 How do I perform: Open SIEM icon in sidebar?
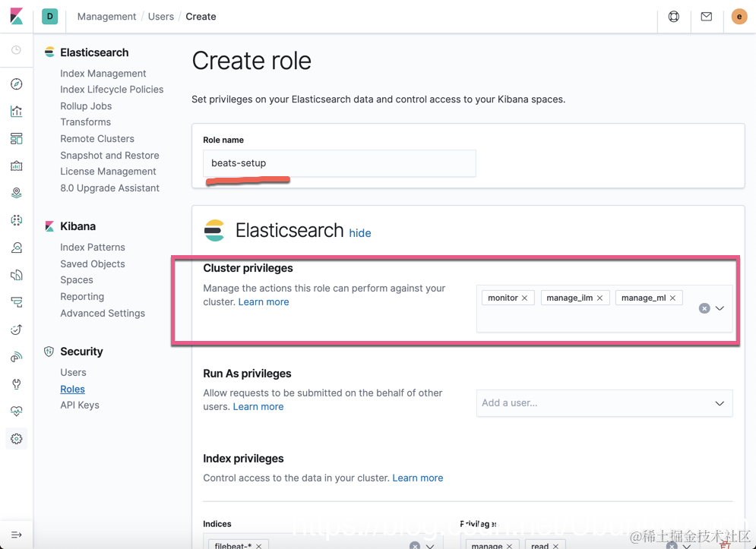[x=17, y=357]
